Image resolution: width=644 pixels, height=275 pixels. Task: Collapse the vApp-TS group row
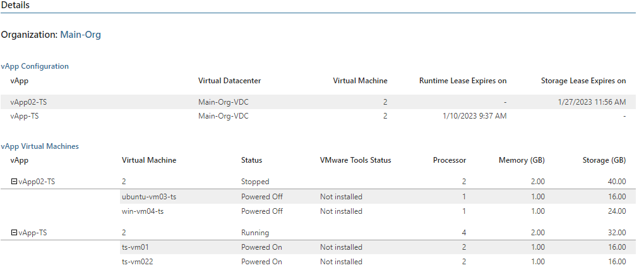pyautogui.click(x=14, y=233)
